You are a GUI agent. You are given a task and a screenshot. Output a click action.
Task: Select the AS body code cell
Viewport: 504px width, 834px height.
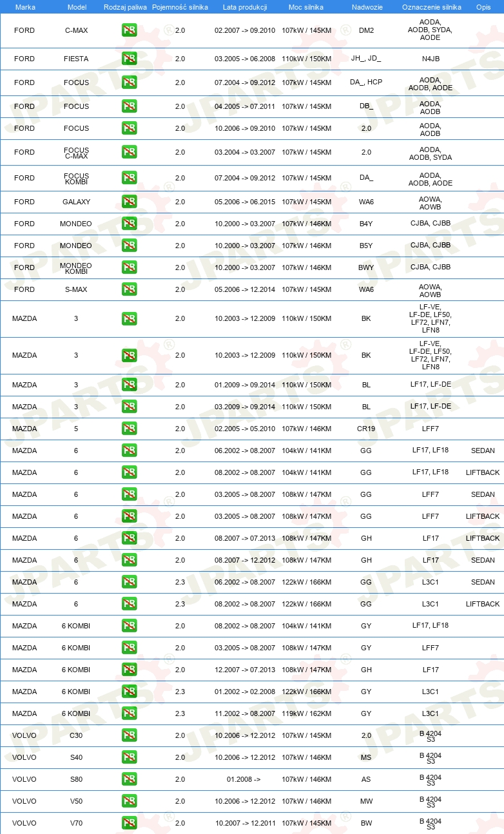[366, 779]
